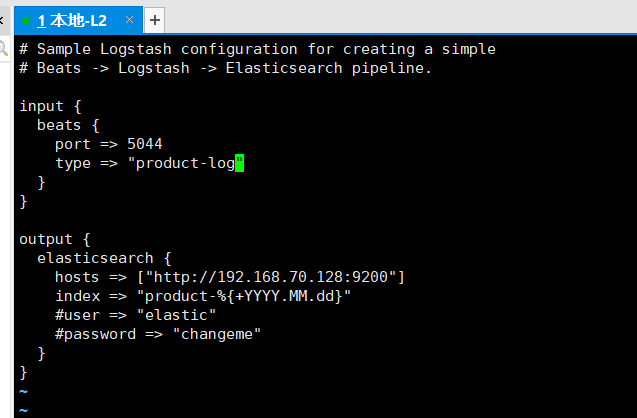Click the magnifier search icon at left edge
The height and width of the screenshot is (418, 637).
coord(4,49)
